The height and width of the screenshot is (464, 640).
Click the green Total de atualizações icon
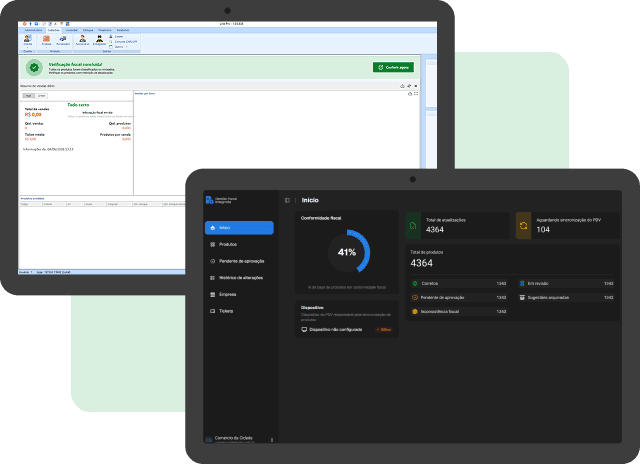[x=413, y=226]
